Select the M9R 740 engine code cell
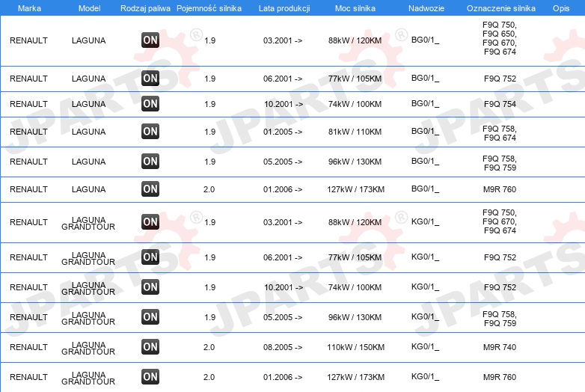585x392 pixels. click(500, 347)
